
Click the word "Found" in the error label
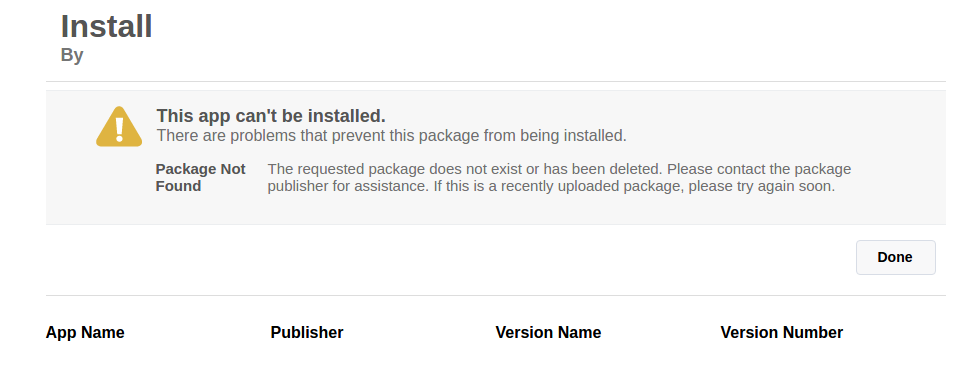coord(178,186)
